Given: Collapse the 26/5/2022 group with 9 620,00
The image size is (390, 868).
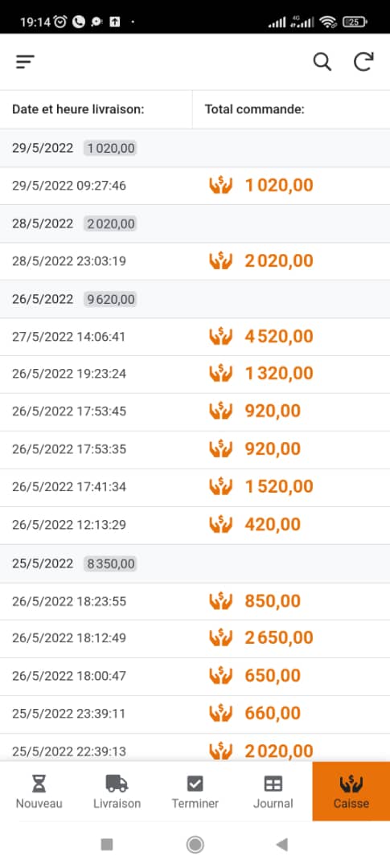Looking at the screenshot, I should [x=195, y=299].
